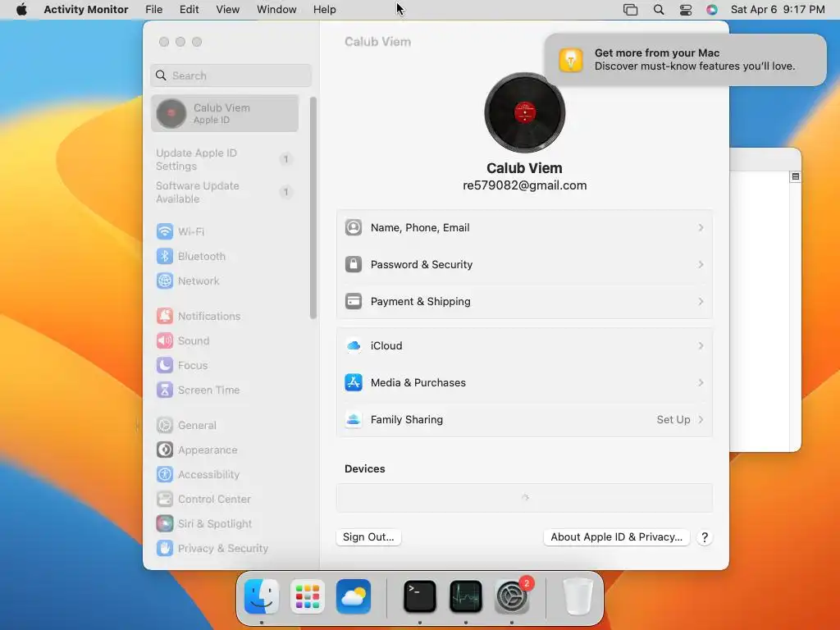Select Software Update Available item
The height and width of the screenshot is (630, 840).
[x=224, y=192]
